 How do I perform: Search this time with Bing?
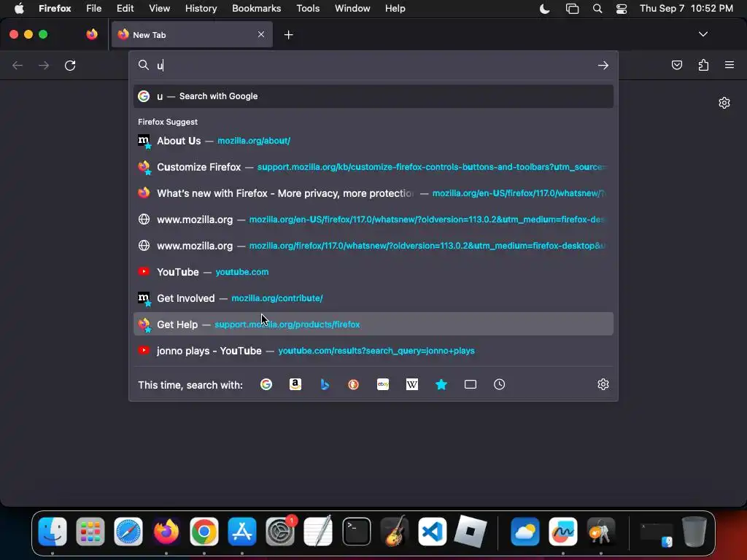coord(325,384)
